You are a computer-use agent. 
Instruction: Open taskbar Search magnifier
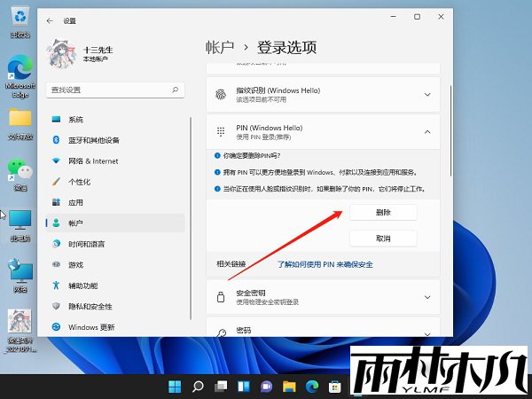(198, 387)
